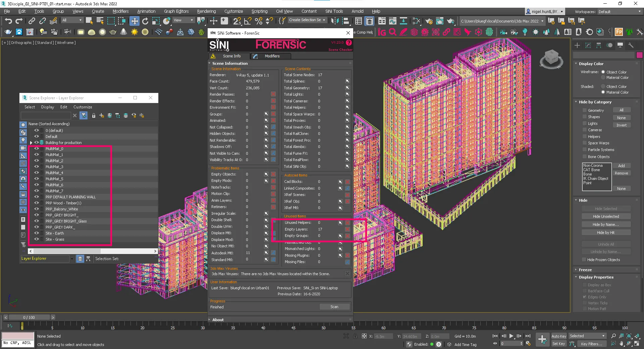Select Shaded Material Color radio button
This screenshot has width=644, height=349.
(603, 92)
